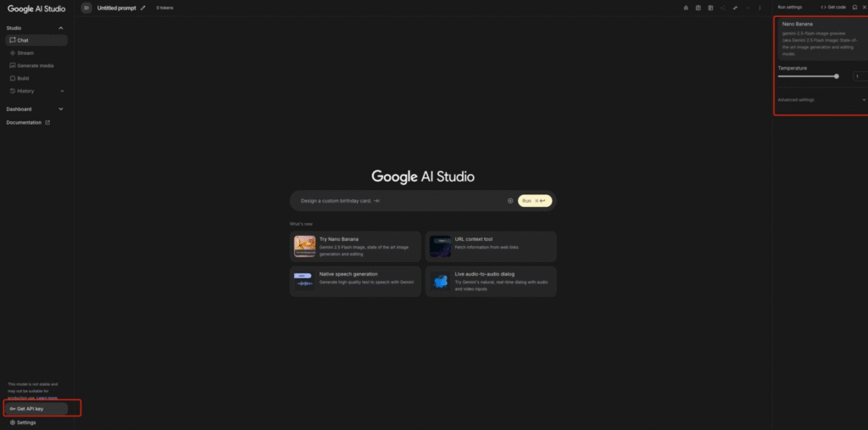868x430 pixels.
Task: Click the pencil icon beside Untitled prompt
Action: click(143, 8)
